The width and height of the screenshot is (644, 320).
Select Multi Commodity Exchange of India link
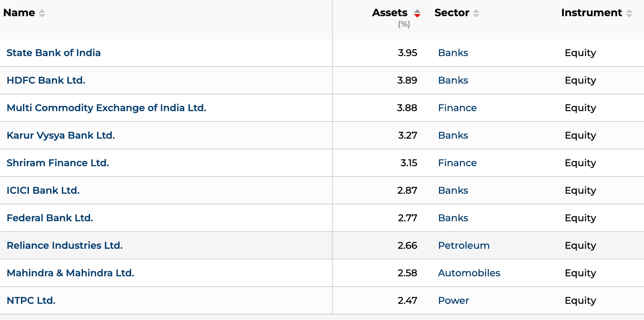coord(106,108)
